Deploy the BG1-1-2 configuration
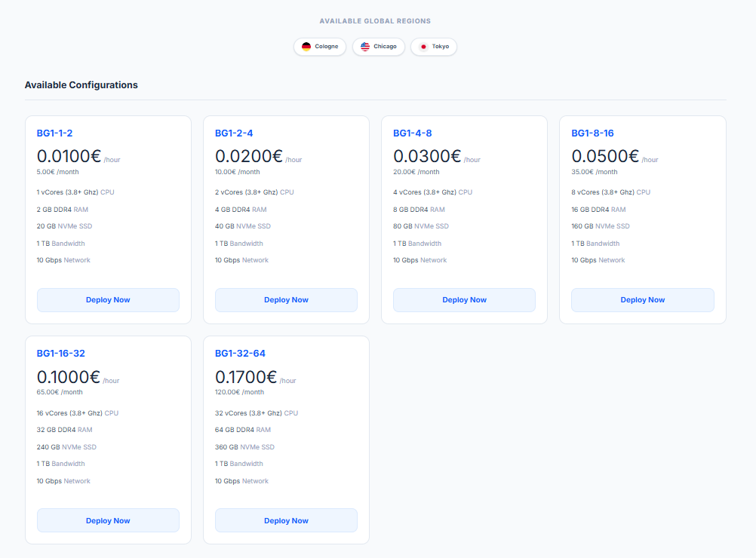 coord(108,300)
